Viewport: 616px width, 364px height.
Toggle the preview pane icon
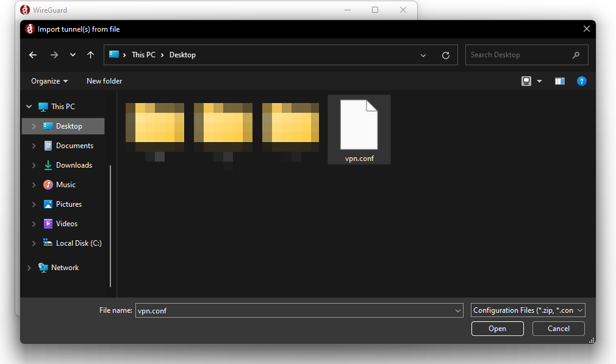point(559,81)
